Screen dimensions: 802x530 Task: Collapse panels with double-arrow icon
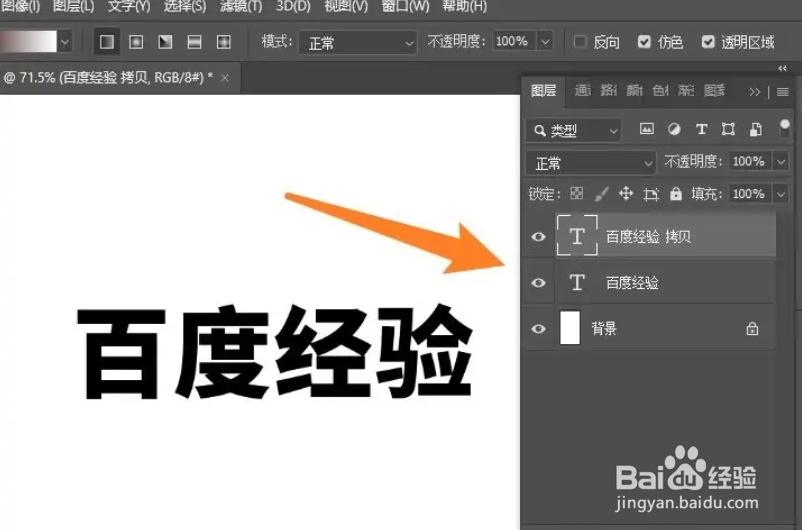coord(782,68)
